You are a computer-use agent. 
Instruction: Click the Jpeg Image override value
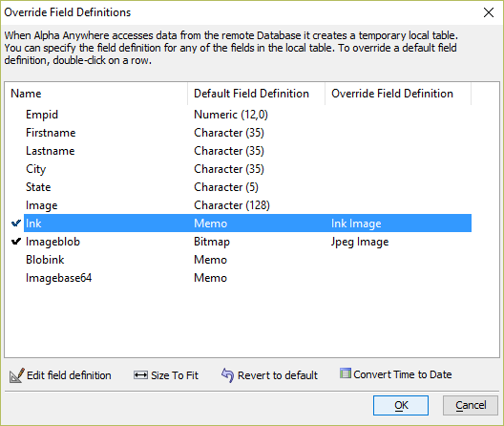coord(360,242)
